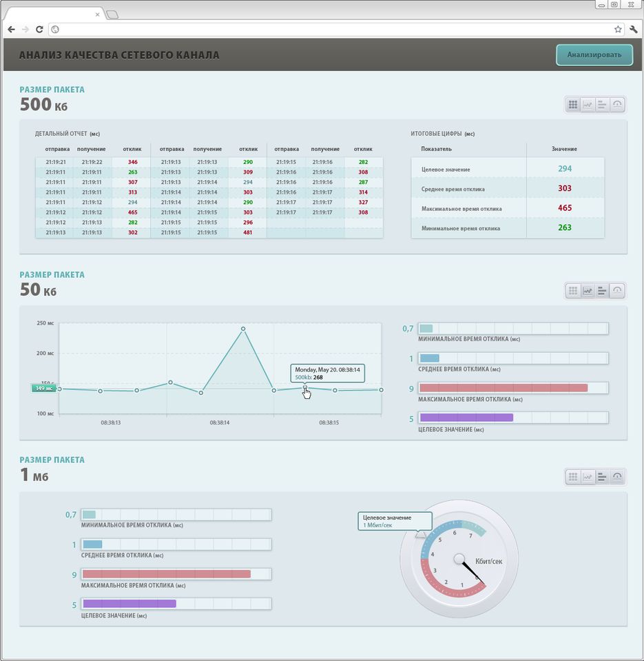
Task: Click the 149 мс marker on the chart axis
Action: [x=44, y=388]
